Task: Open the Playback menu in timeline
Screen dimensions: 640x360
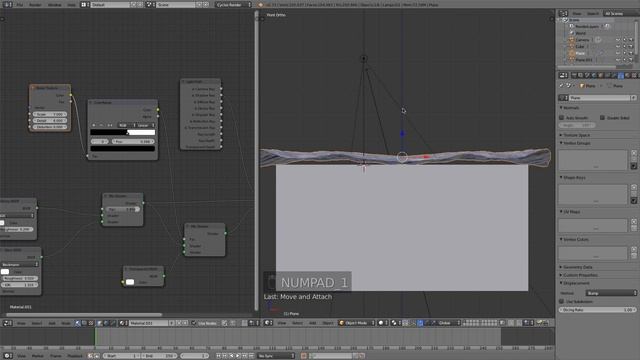Action: pos(75,356)
